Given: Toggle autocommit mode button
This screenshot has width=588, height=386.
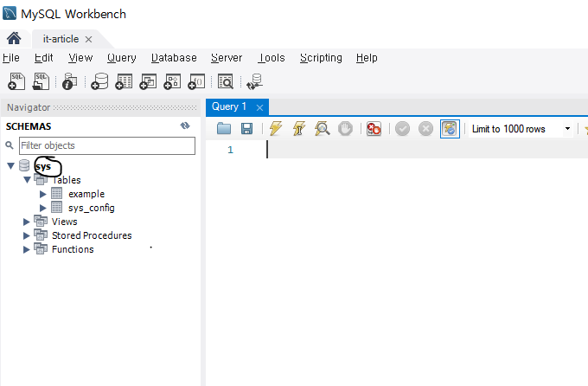Looking at the screenshot, I should point(450,129).
